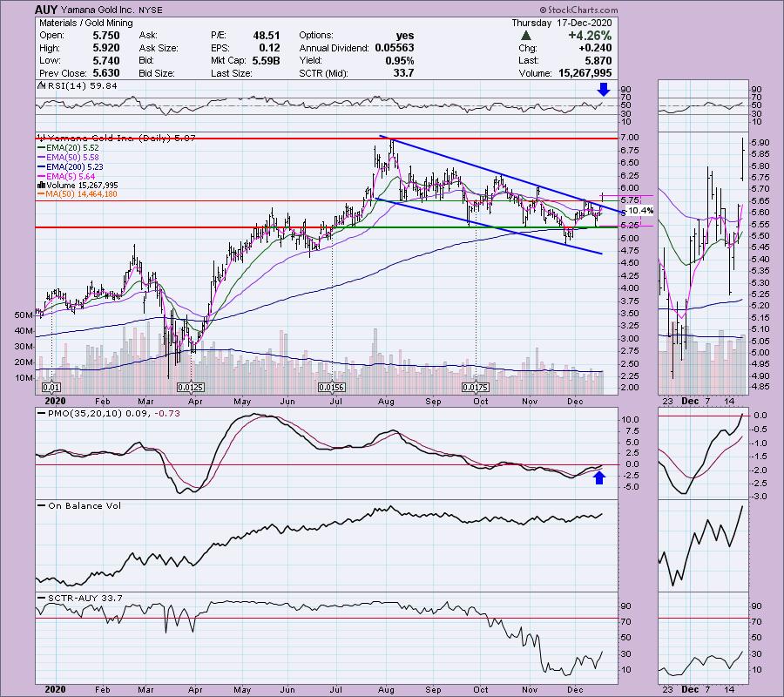784x697 pixels.
Task: Click the 'SCTR-AUY 33.7' panel label
Action: click(85, 598)
